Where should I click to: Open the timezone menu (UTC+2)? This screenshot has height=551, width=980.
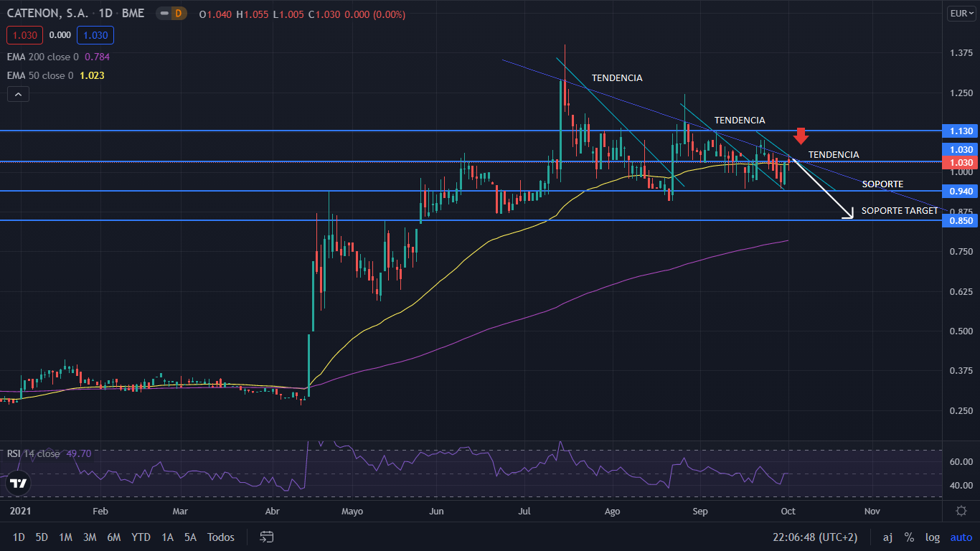pos(814,537)
